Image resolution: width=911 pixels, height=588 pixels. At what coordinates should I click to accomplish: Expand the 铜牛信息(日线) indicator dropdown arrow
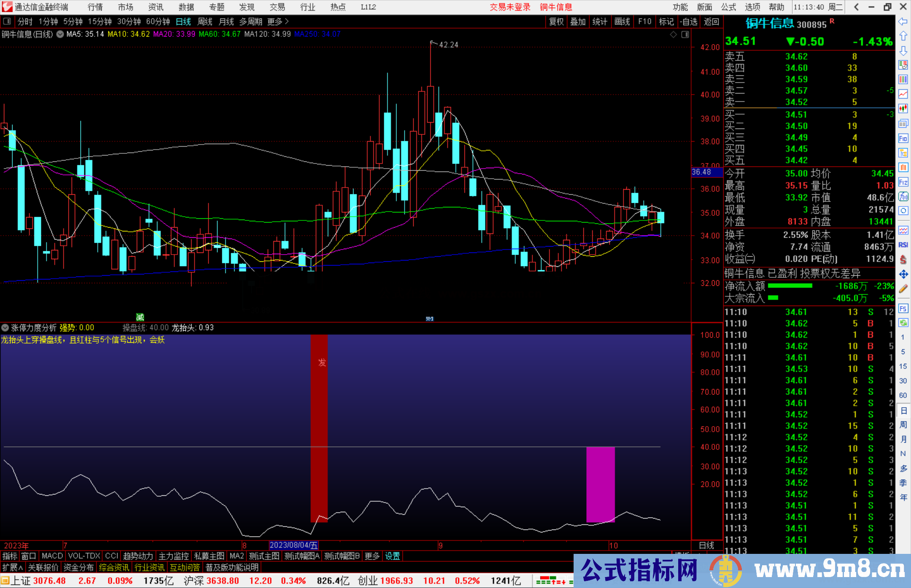(60, 34)
